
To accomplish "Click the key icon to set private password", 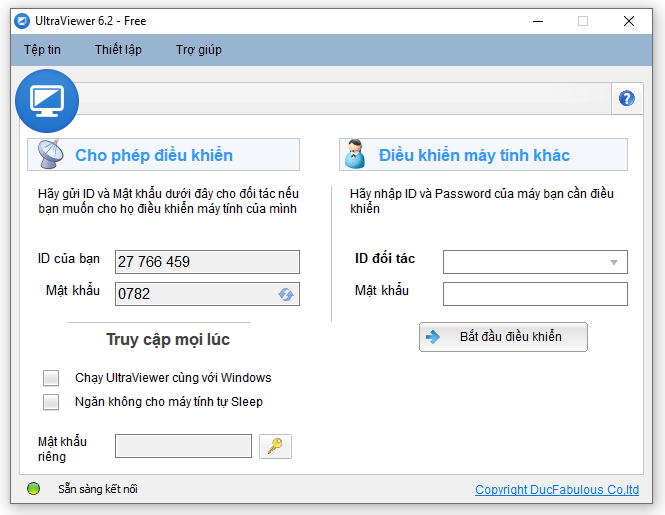I will [275, 446].
